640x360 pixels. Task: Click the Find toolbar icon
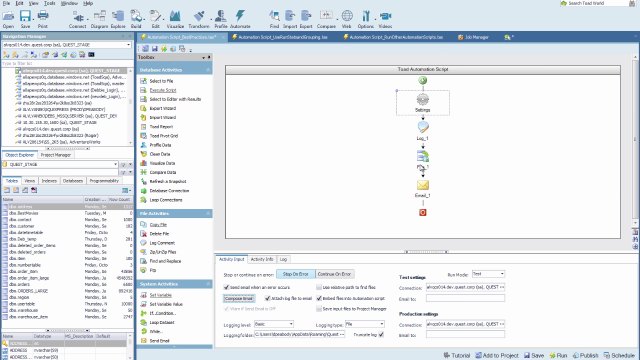pos(274,19)
